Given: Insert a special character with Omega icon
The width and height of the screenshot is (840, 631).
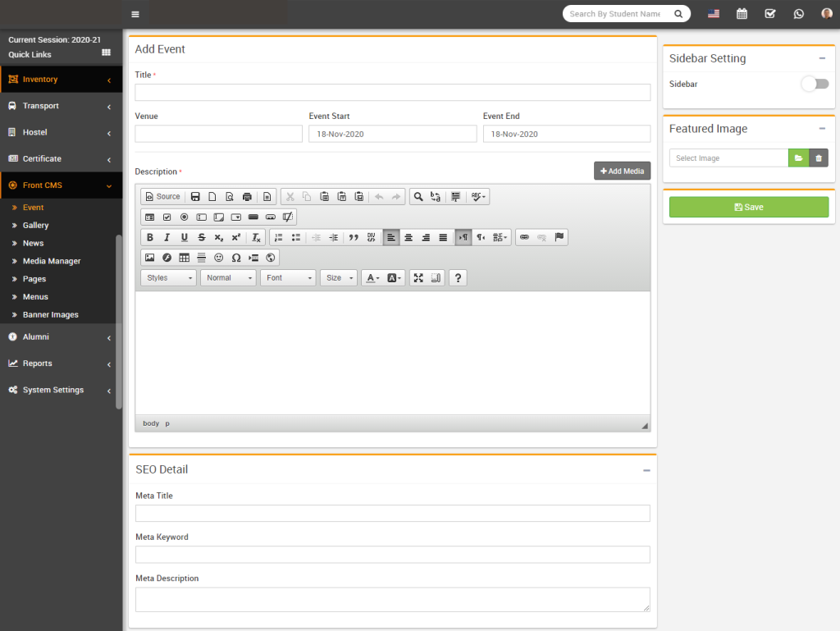Looking at the screenshot, I should coord(236,258).
